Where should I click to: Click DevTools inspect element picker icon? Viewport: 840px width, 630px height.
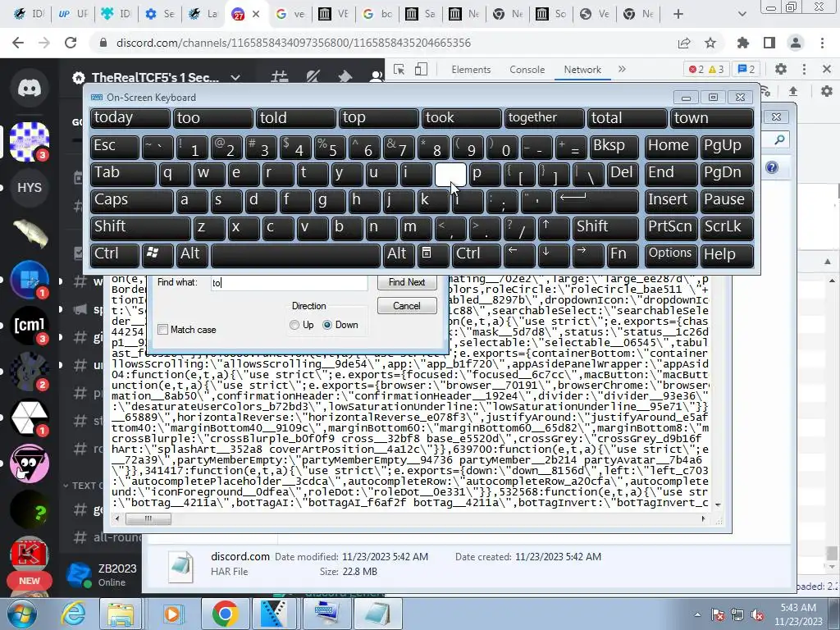pos(399,70)
